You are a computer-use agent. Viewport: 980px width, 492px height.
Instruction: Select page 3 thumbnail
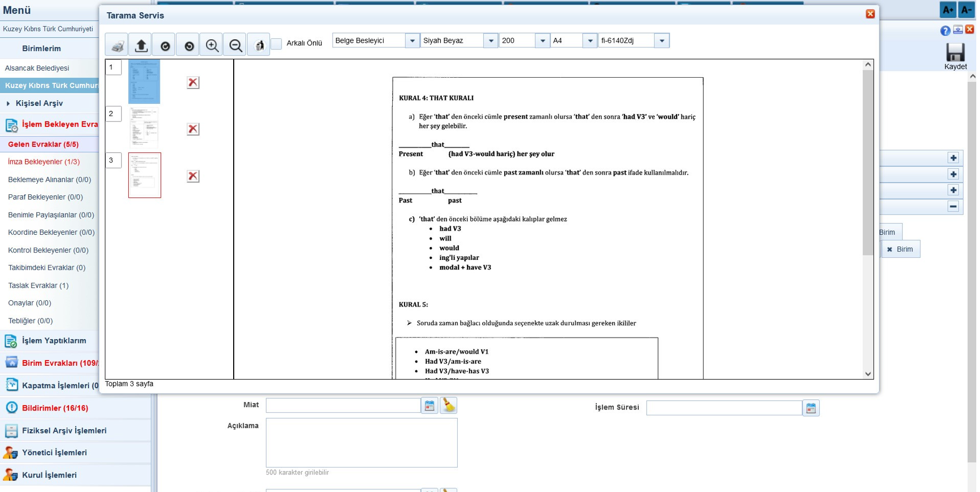pos(144,175)
